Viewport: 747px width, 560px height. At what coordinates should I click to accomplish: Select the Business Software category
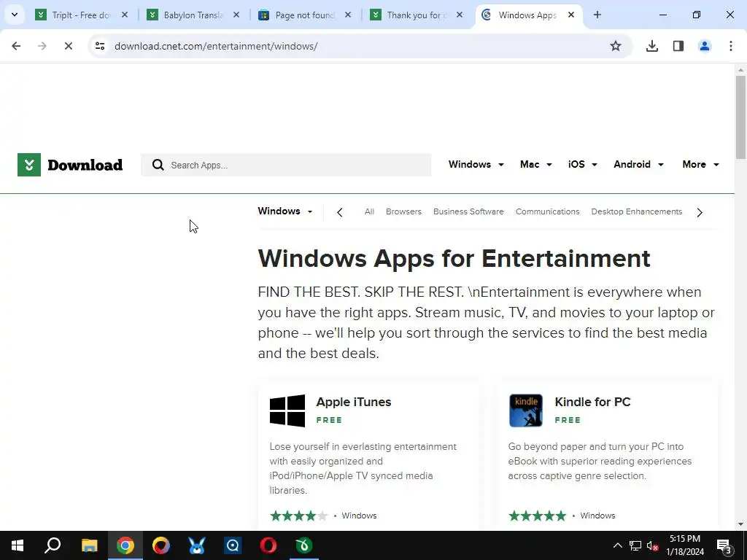468,211
